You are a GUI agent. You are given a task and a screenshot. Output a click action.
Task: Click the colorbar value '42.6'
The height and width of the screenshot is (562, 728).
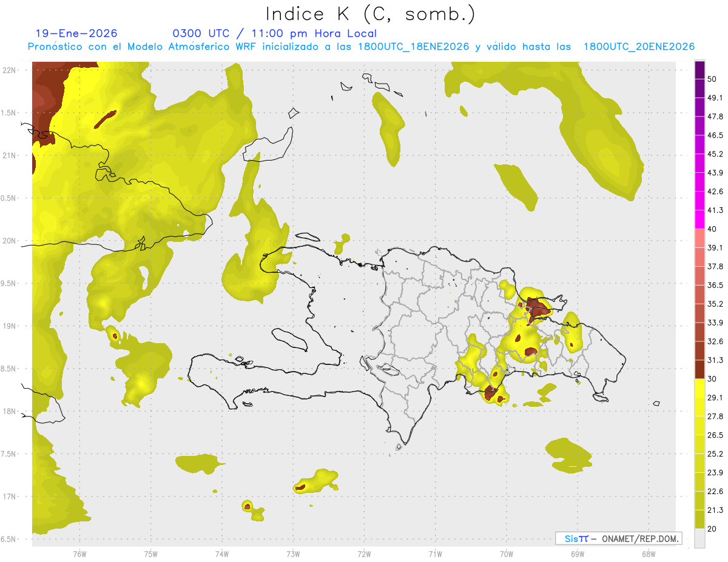715,192
